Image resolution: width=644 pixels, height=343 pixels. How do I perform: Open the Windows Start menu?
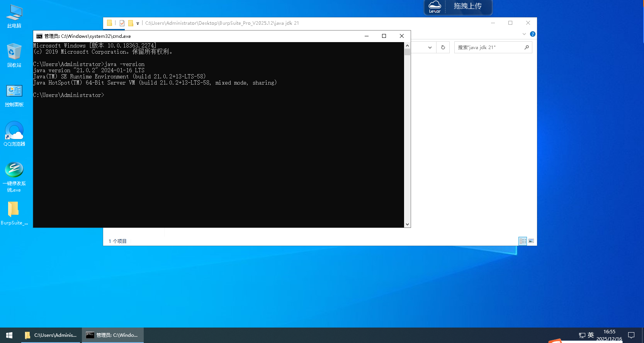(x=9, y=335)
